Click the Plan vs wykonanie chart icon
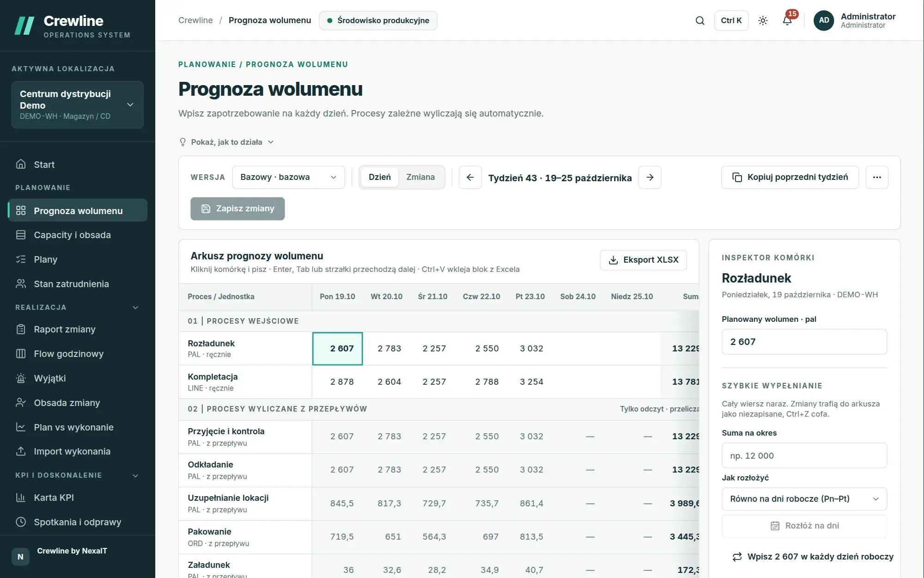 point(21,427)
